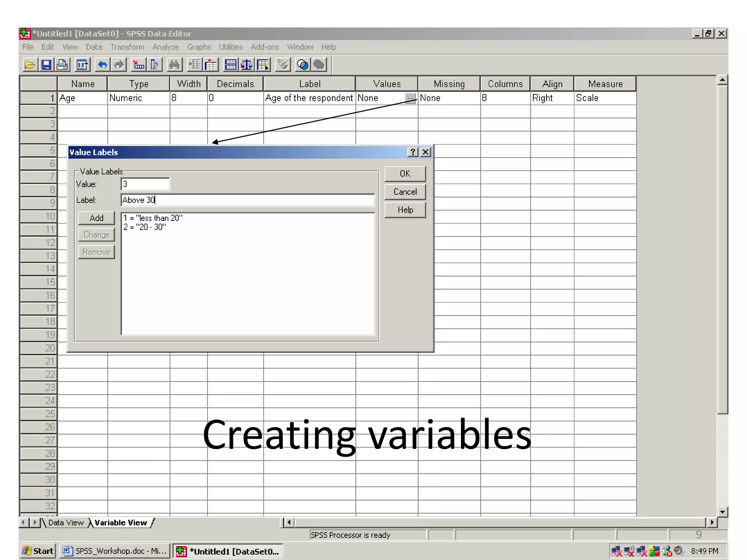747x560 pixels.
Task: Select the Variable View tab
Action: tap(121, 523)
